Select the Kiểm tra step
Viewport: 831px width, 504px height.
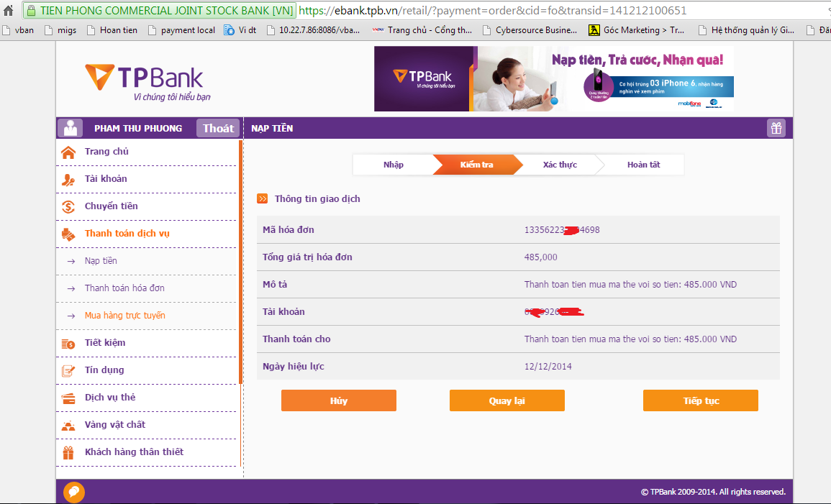tap(476, 165)
